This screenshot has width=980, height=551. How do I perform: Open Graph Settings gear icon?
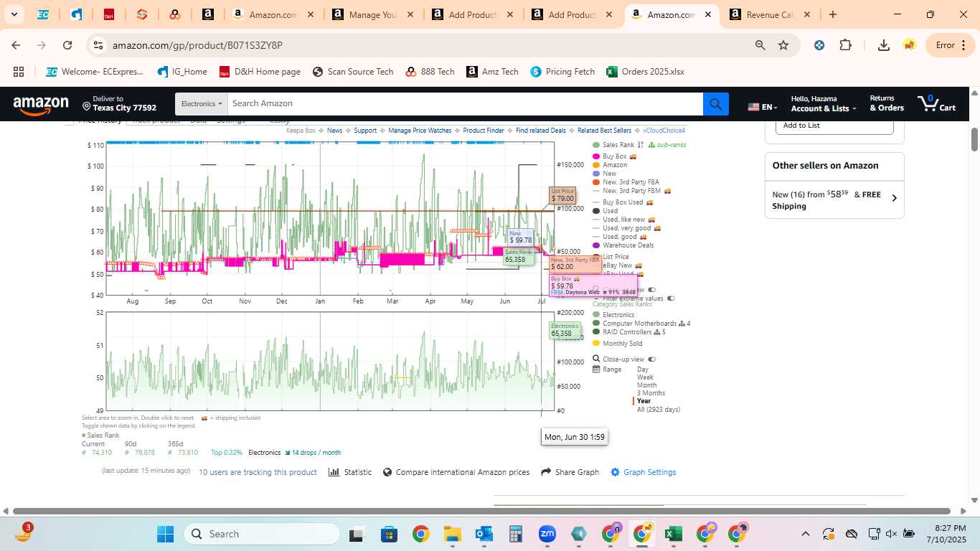coord(615,472)
